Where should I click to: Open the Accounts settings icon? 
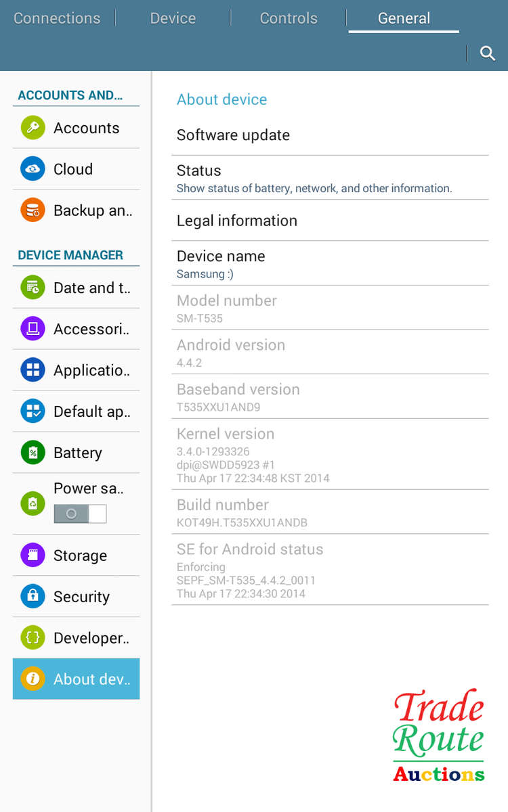point(31,128)
